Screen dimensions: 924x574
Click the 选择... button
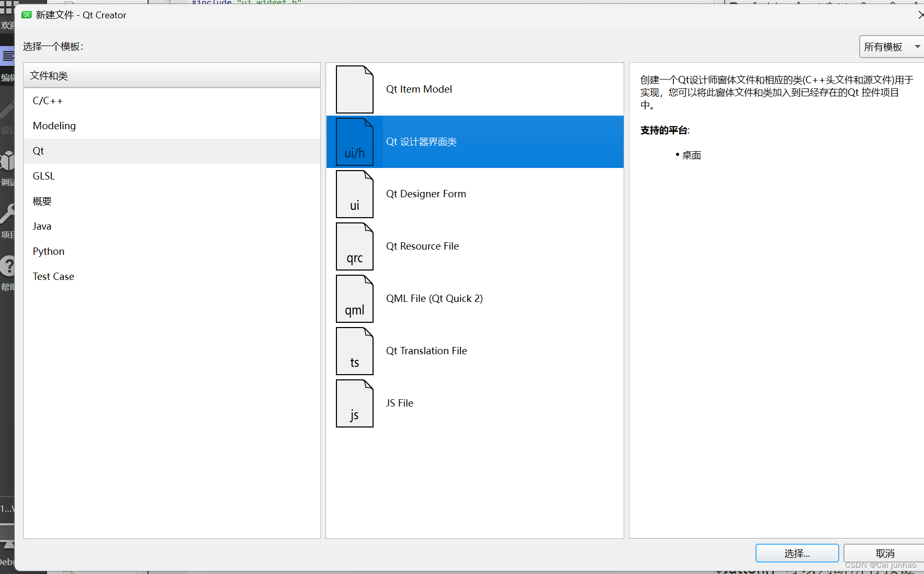(x=797, y=553)
